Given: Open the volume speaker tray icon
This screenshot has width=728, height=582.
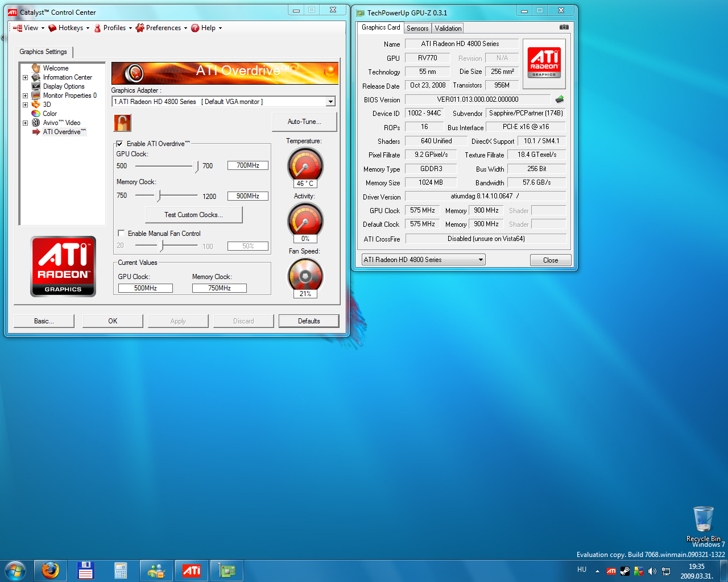Looking at the screenshot, I should (652, 571).
